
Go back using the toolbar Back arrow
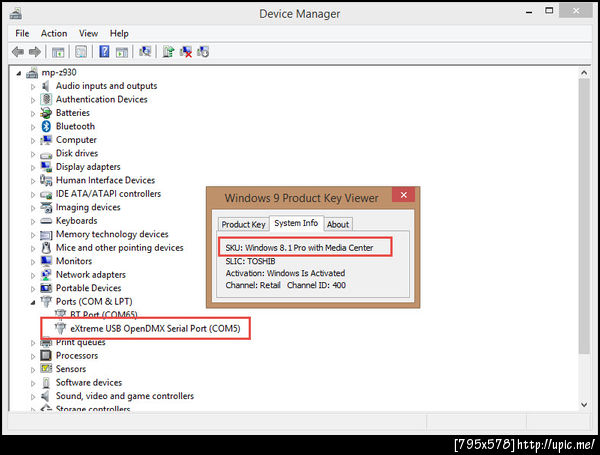pos(18,52)
